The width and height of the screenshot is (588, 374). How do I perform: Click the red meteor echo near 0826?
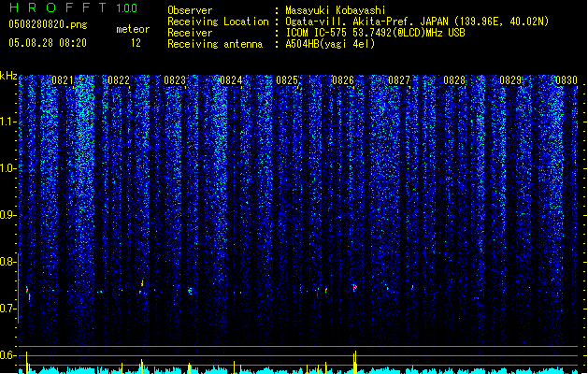pyautogui.click(x=354, y=288)
